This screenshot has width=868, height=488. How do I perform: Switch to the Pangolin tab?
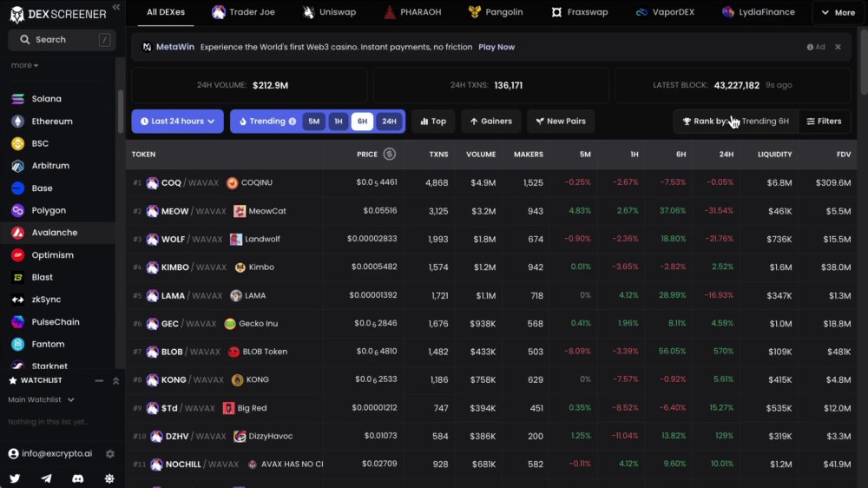(x=496, y=12)
